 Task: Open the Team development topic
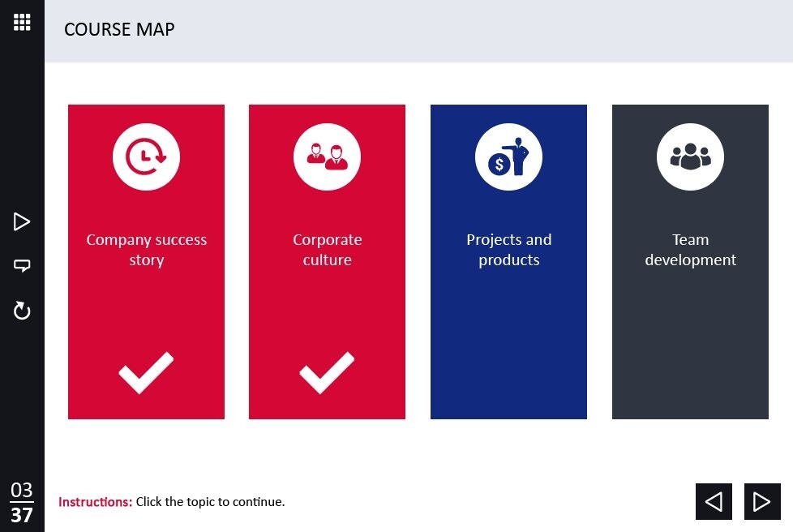pyautogui.click(x=690, y=249)
